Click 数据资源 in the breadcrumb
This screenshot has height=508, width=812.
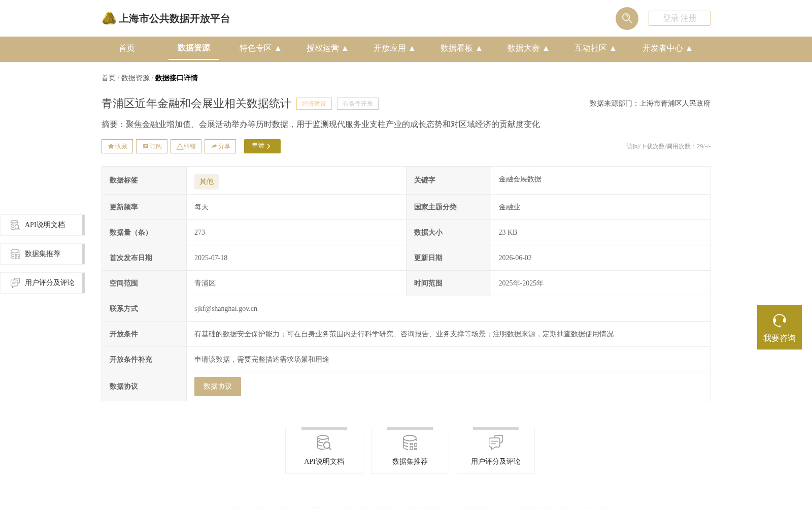136,78
